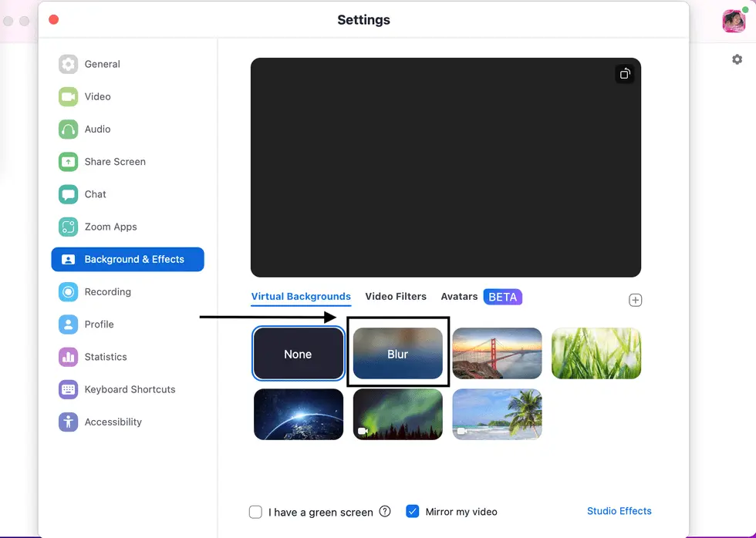Open the Profile settings section
Screen dimensions: 756x538
(68, 324)
